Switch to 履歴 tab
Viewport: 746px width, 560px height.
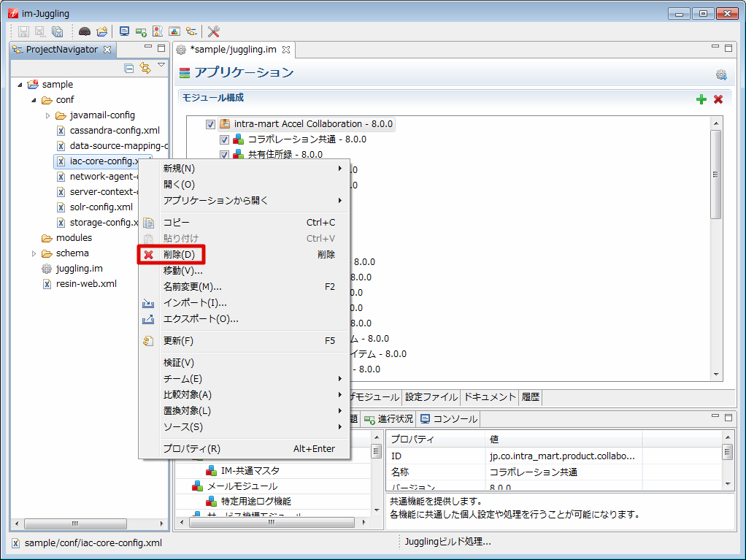click(x=531, y=397)
